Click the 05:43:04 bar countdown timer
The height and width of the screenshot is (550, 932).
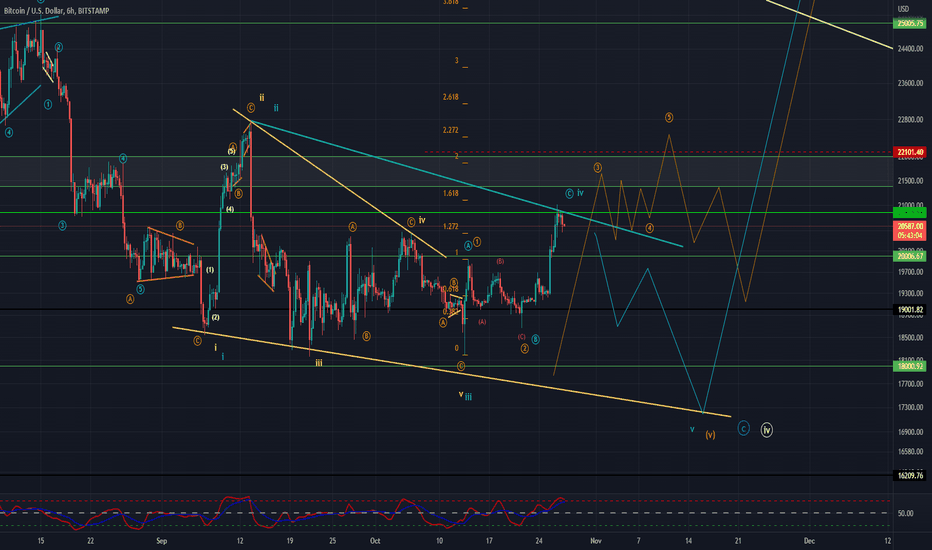pyautogui.click(x=910, y=235)
